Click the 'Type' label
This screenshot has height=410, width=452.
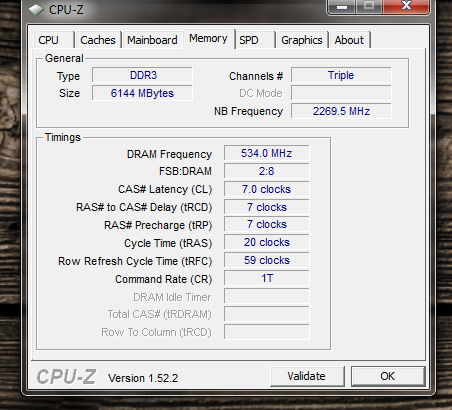point(68,76)
